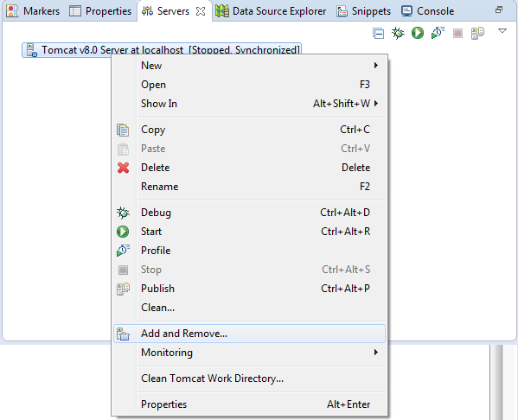This screenshot has width=518, height=420.
Task: Open the Data Source Explorer tab
Action: 270,11
